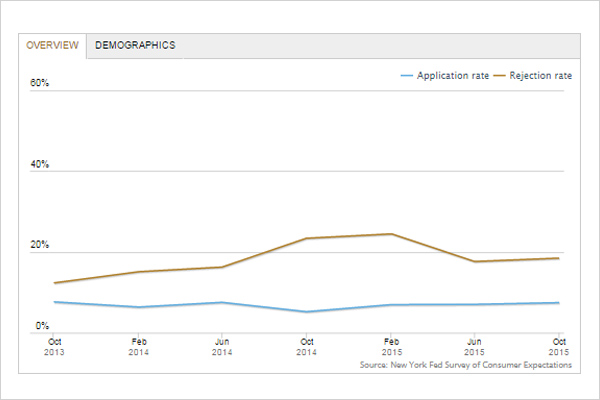
Task: Click the New York Fed source text
Action: 465,366
